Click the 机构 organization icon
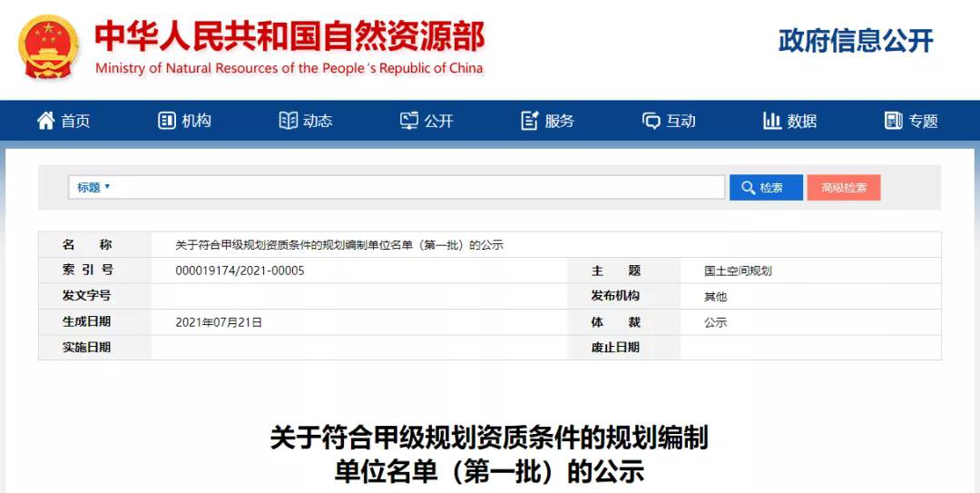The image size is (980, 493). pos(167,121)
